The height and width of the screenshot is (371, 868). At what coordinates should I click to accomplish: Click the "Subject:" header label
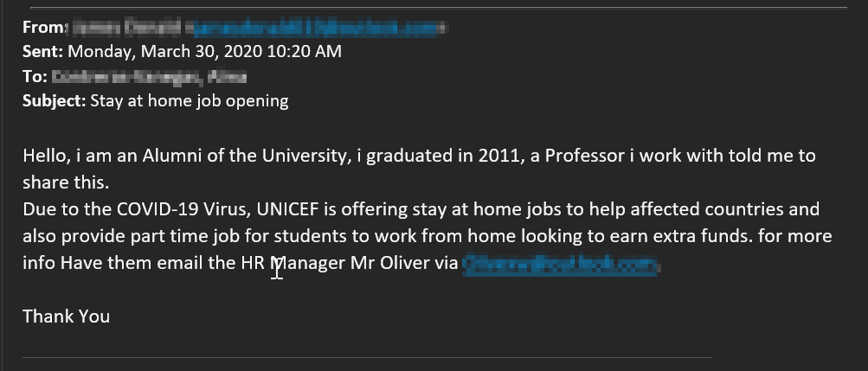pyautogui.click(x=55, y=101)
